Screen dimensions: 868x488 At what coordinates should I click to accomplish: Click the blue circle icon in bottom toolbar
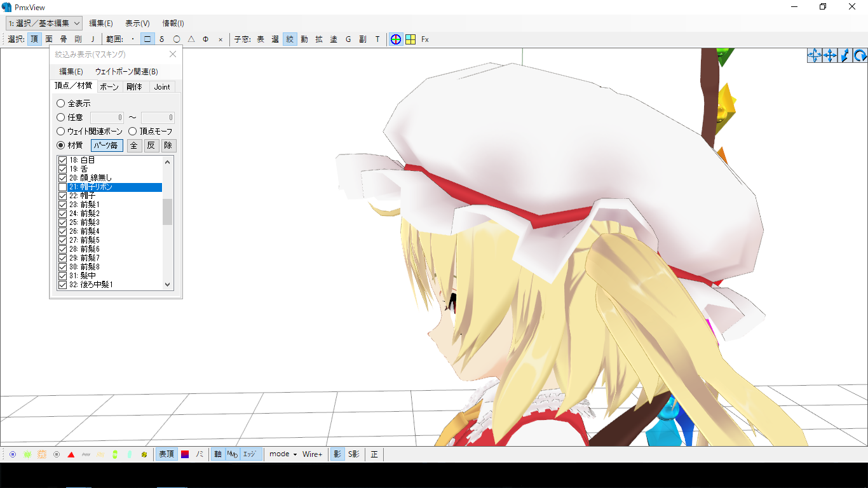pos(13,454)
